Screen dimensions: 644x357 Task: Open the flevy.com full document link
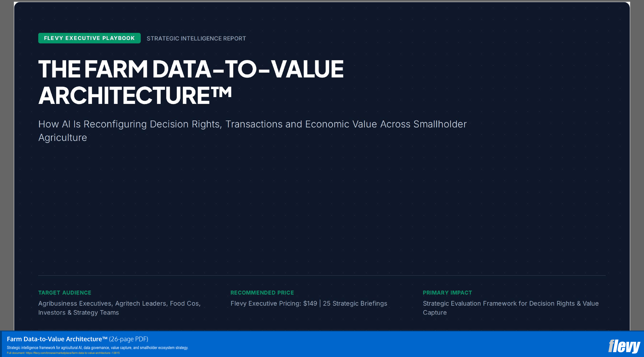tap(73, 353)
